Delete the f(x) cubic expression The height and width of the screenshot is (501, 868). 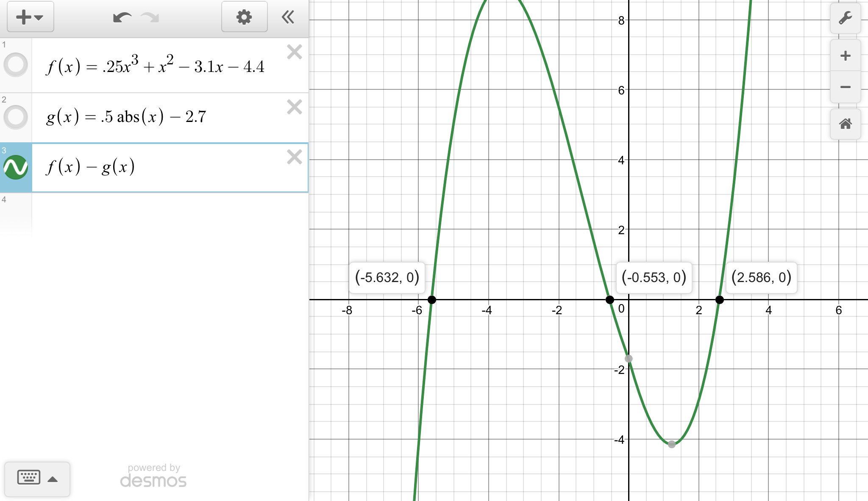point(294,52)
